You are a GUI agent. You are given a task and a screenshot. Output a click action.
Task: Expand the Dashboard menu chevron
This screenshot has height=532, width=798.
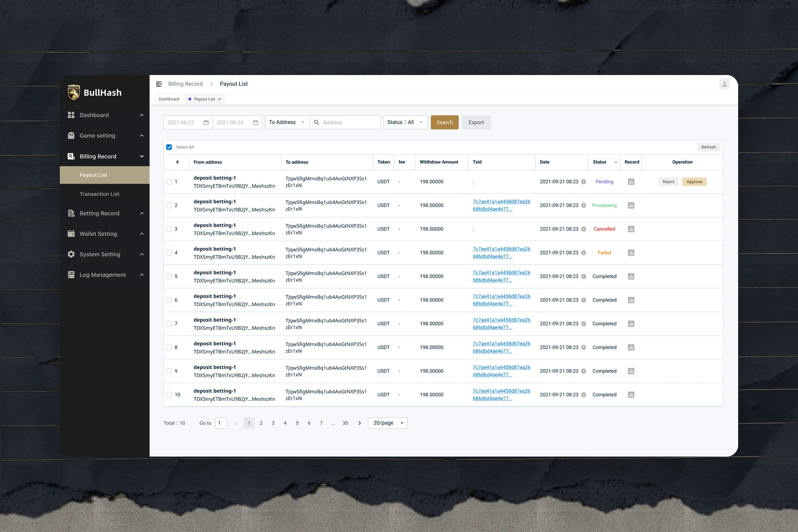[x=142, y=115]
